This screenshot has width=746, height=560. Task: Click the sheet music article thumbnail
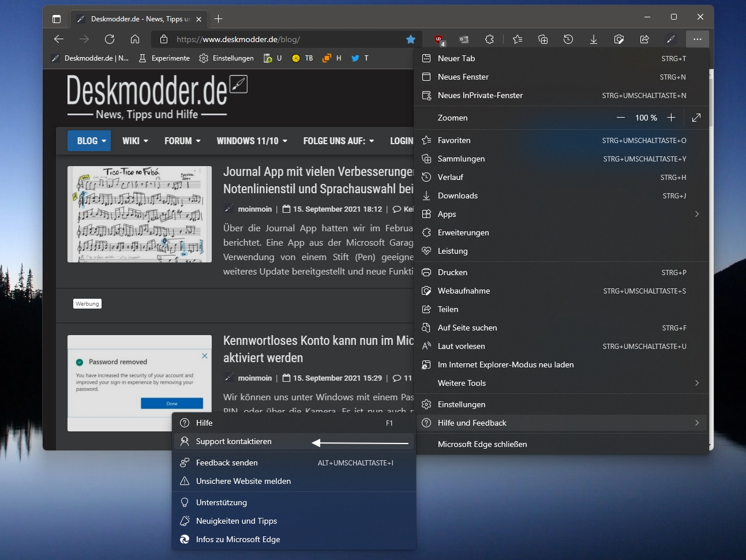tap(140, 215)
